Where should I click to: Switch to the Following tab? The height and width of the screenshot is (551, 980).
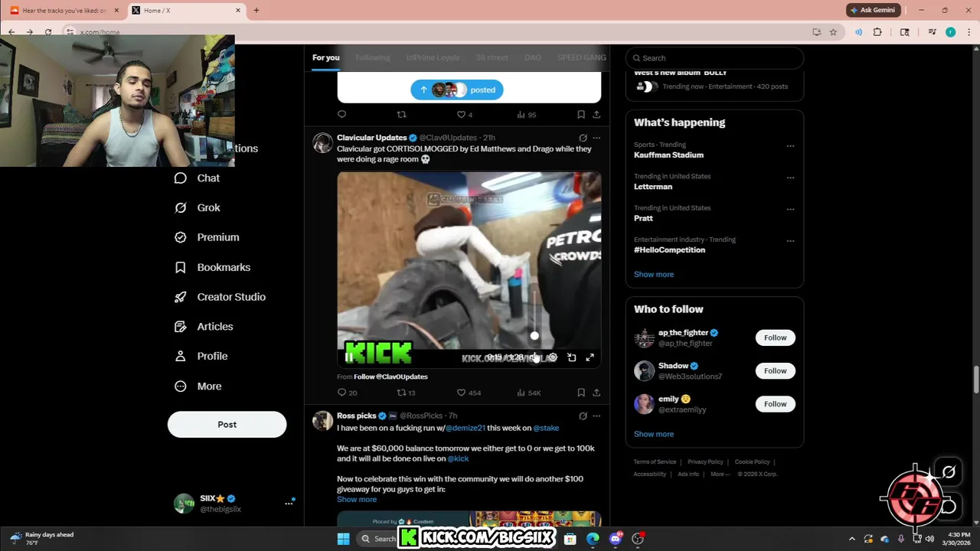tap(373, 57)
